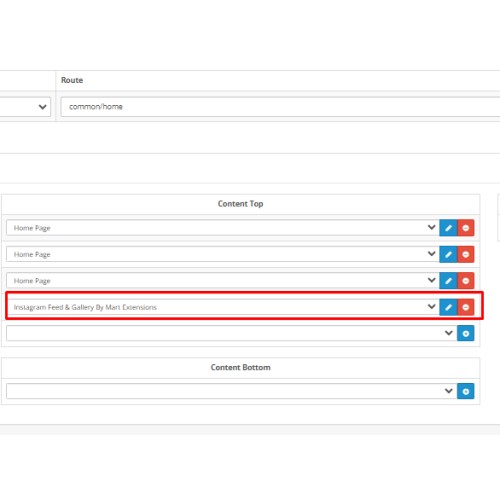Click the common/home route input field
This screenshot has height=500, width=500.
coord(280,107)
